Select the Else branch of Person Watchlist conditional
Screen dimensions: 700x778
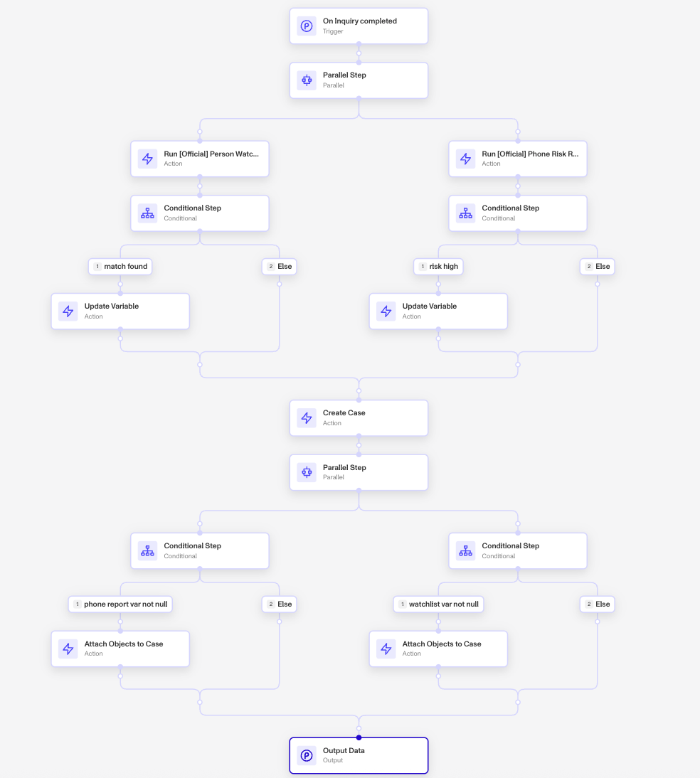[279, 267]
